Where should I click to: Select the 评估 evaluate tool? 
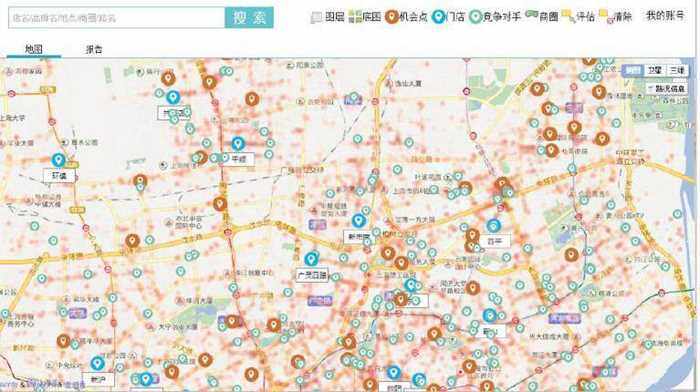click(579, 17)
